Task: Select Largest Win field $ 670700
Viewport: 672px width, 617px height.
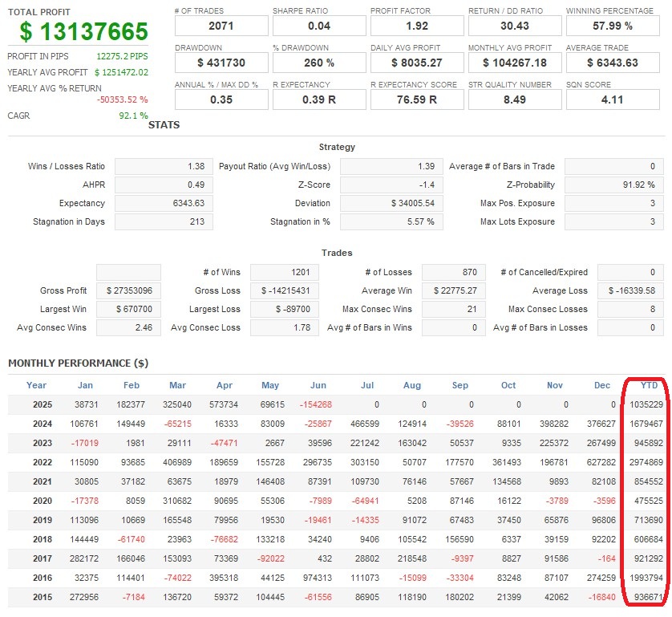Action: tap(128, 309)
